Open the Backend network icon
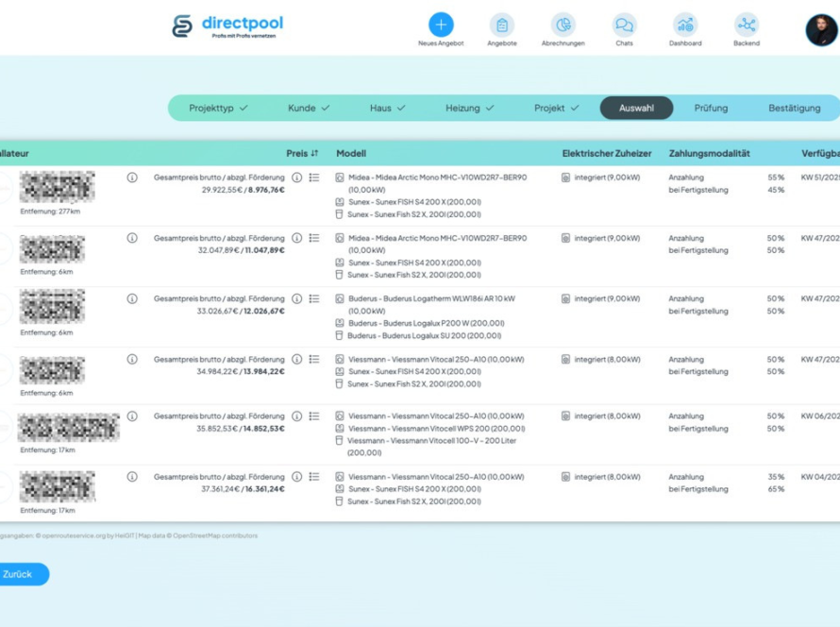 [746, 25]
